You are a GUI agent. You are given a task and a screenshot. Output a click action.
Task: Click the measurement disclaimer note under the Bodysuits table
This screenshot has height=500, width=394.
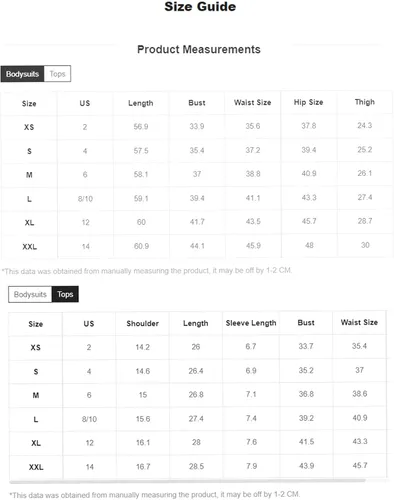(147, 271)
